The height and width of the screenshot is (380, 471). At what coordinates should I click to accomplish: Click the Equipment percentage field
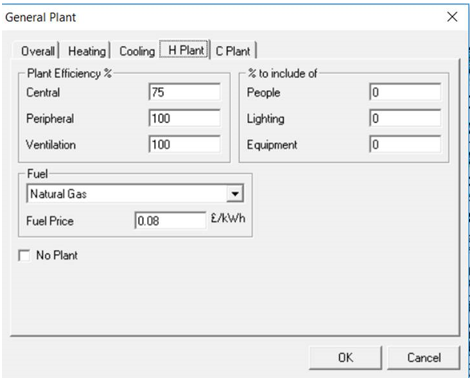click(x=405, y=144)
